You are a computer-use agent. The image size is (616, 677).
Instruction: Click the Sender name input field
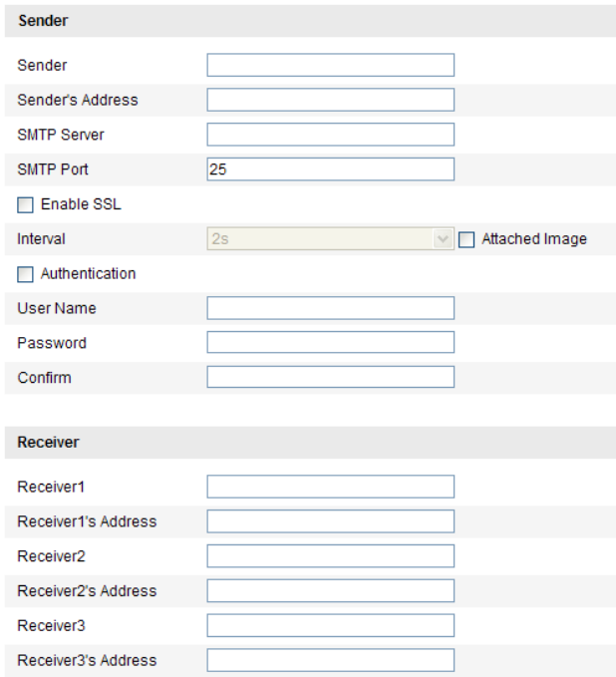330,66
